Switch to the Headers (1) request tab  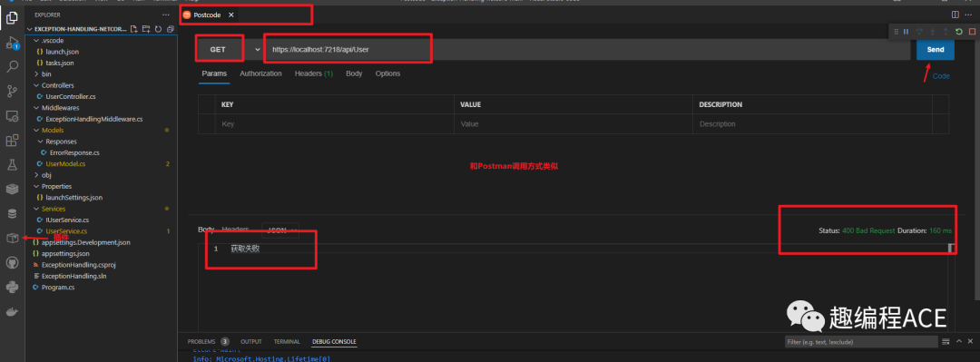[314, 73]
